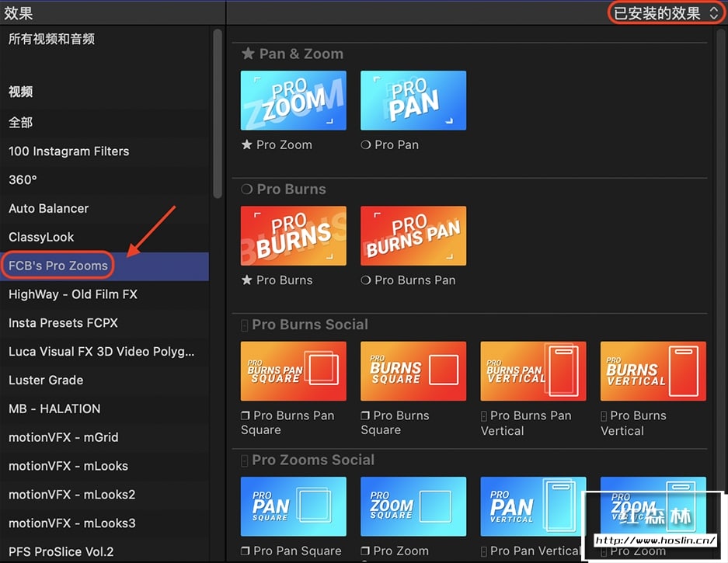Click the Pro Burns Vertical label
The image size is (728, 563).
click(634, 422)
